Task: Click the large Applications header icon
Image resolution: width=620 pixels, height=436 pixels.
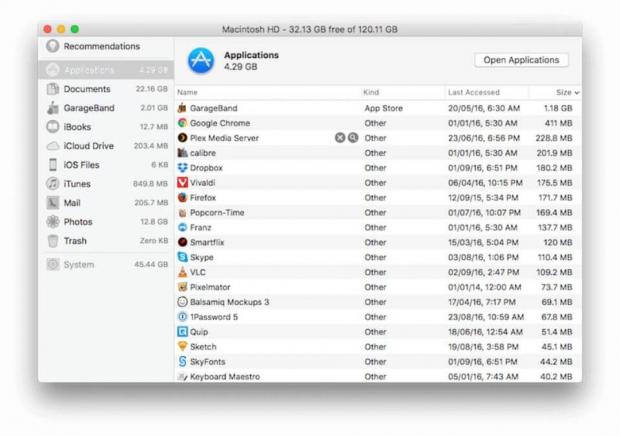Action: [x=200, y=61]
